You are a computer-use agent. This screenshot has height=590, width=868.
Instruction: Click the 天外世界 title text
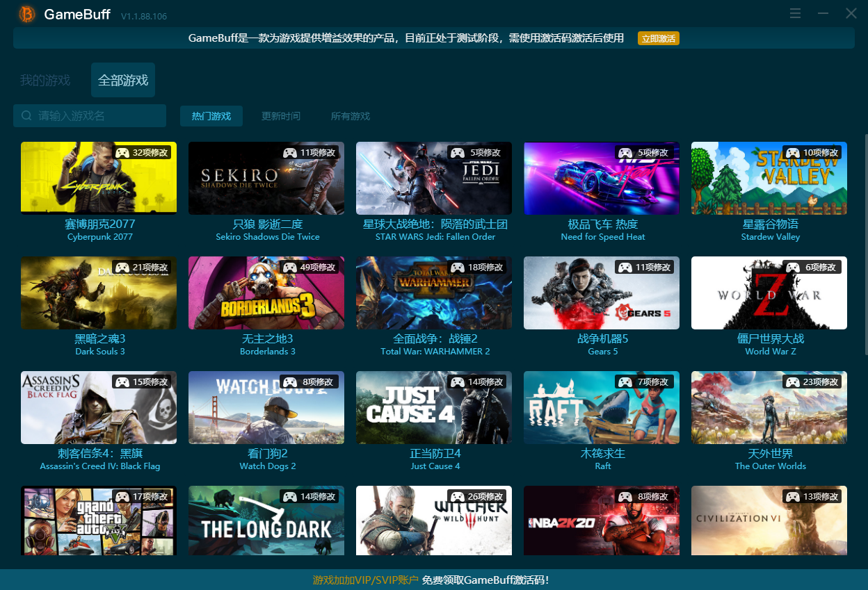tap(771, 454)
